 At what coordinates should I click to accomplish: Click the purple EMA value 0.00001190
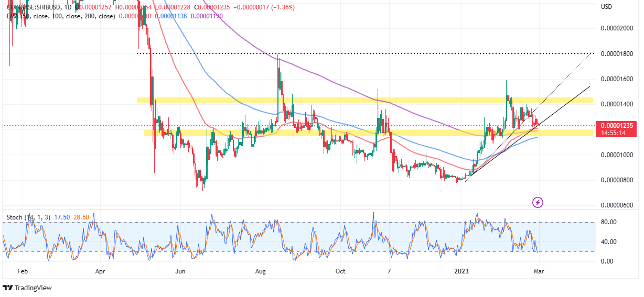pyautogui.click(x=207, y=16)
